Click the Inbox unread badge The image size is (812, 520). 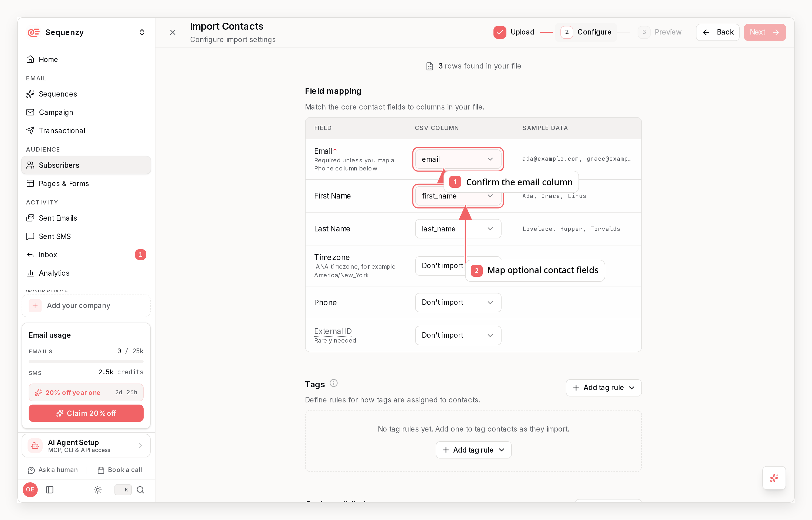click(141, 255)
